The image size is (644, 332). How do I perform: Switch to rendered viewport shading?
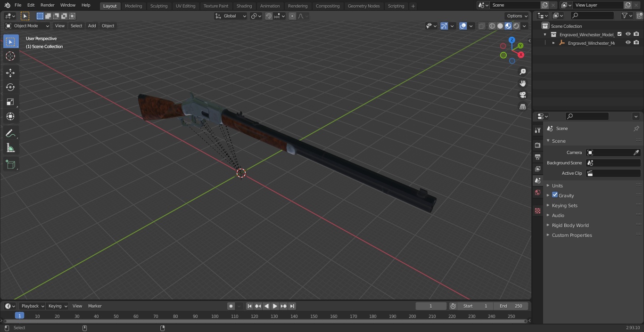[x=516, y=26]
